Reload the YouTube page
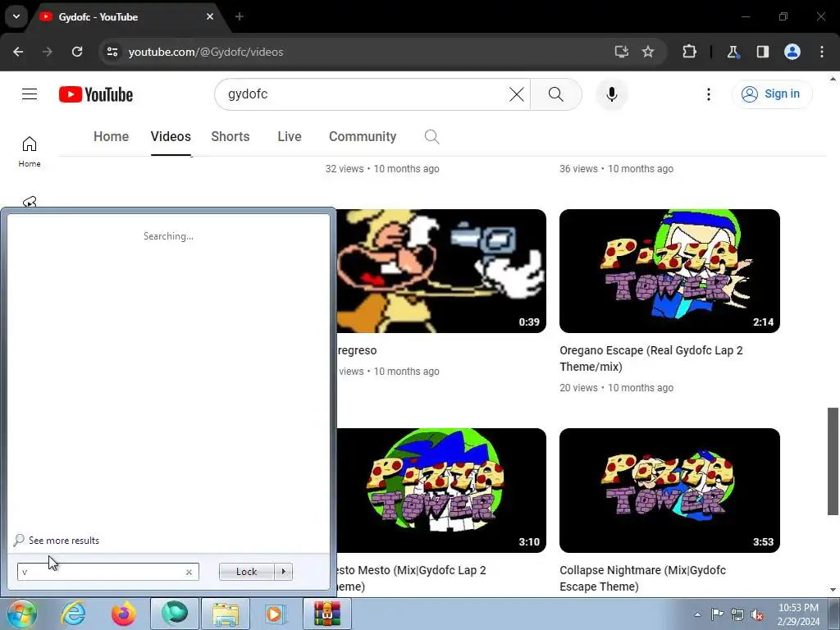This screenshot has width=840, height=630. coord(77,52)
